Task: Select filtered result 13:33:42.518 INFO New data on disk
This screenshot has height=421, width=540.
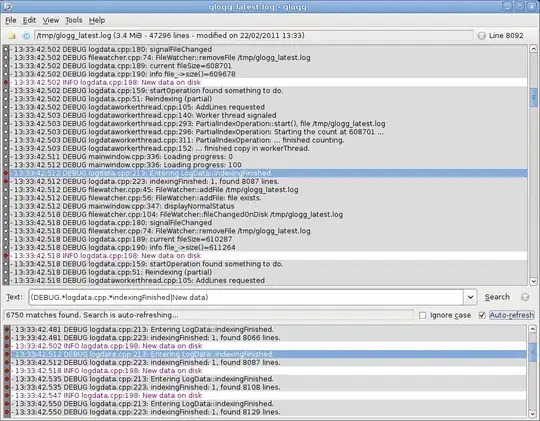Action: [268, 371]
